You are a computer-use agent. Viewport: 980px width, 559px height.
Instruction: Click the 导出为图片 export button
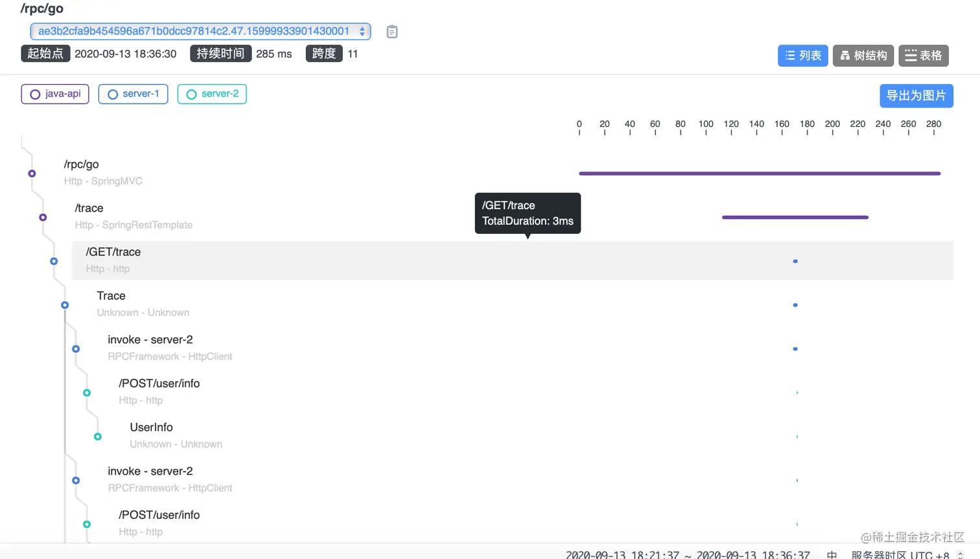(916, 96)
